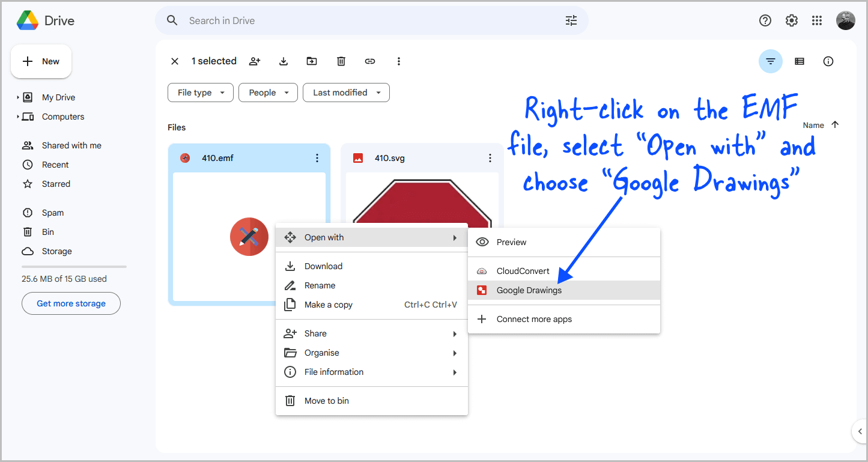Viewport: 868px width, 462px height.
Task: Open more options for 410.svg
Action: click(x=490, y=158)
